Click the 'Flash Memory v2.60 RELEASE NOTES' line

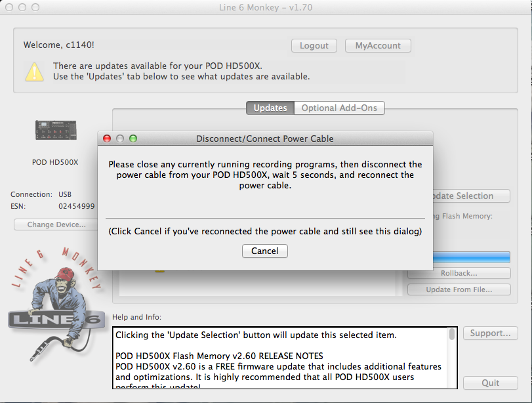219,356
